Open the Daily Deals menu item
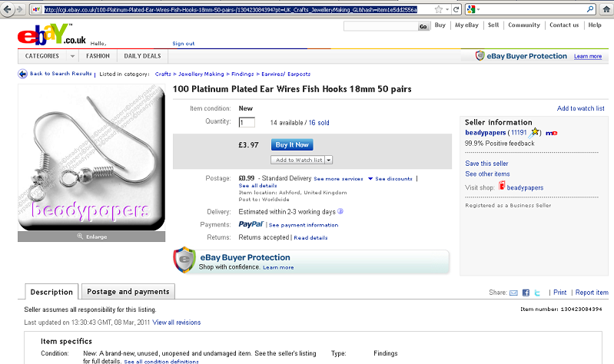This screenshot has width=614, height=364. [x=142, y=56]
